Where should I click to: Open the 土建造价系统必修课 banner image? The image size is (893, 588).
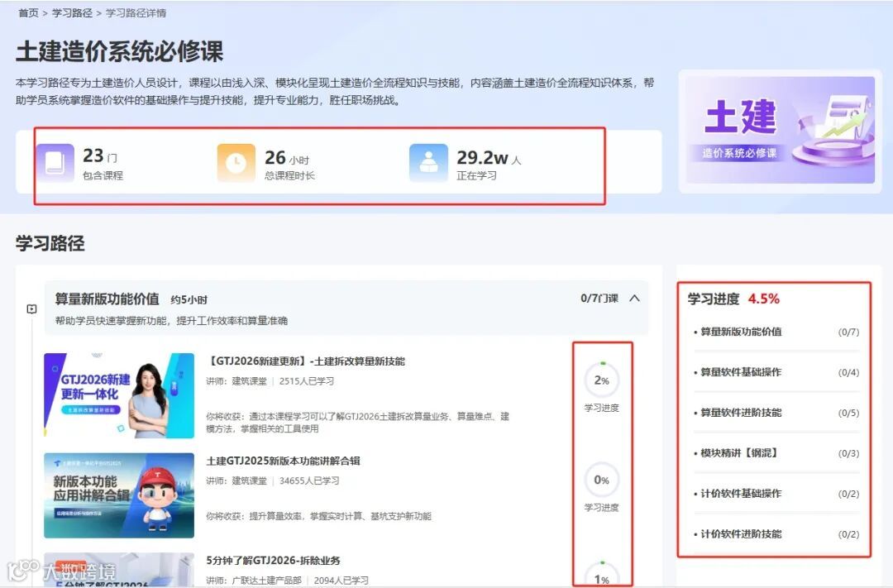coord(780,131)
